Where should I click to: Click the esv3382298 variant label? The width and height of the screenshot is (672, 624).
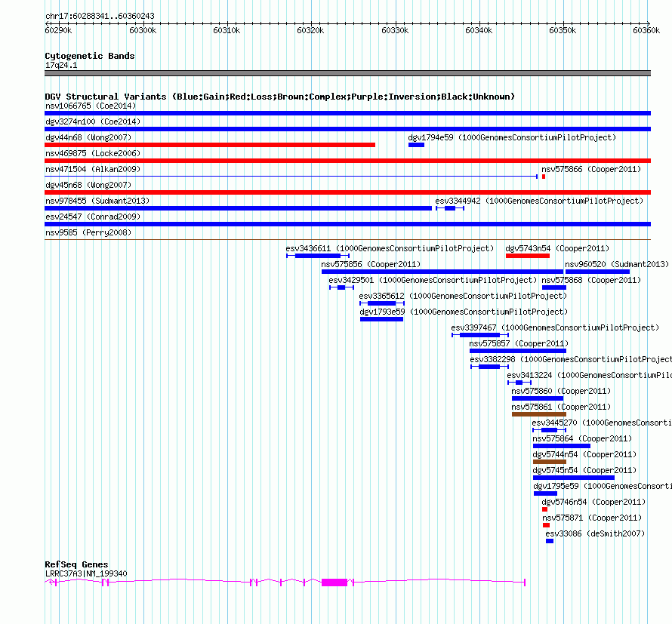tap(571, 359)
